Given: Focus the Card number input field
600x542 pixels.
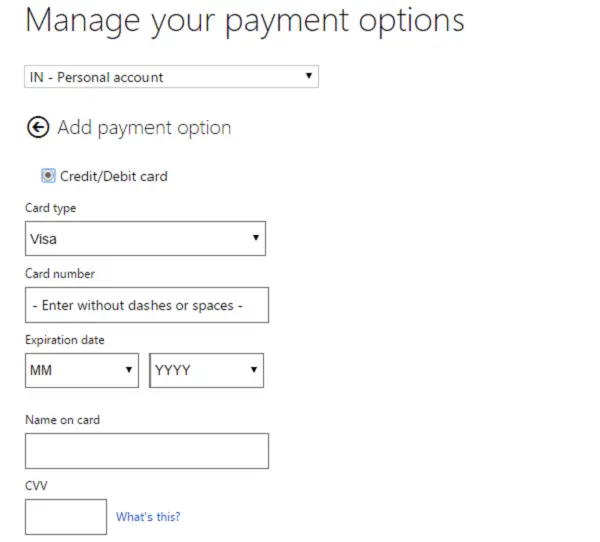Looking at the screenshot, I should (x=146, y=305).
